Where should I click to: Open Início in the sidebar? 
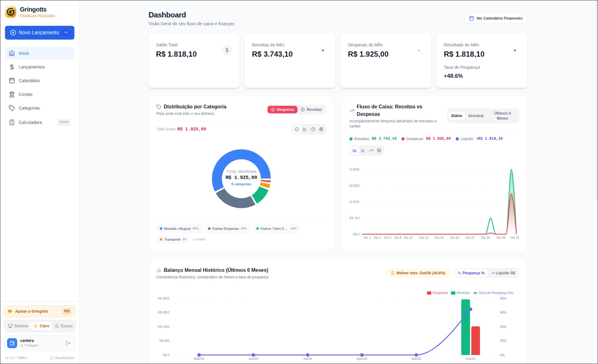point(40,53)
